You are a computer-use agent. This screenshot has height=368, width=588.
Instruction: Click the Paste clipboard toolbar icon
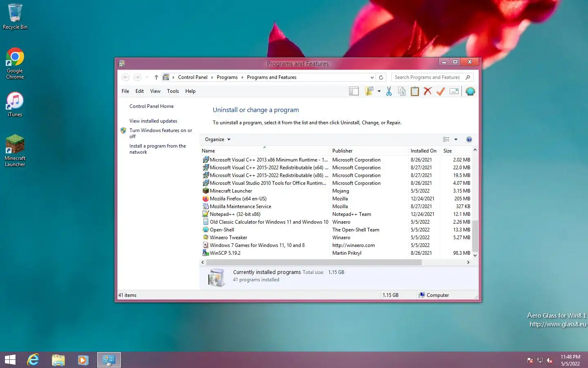415,91
